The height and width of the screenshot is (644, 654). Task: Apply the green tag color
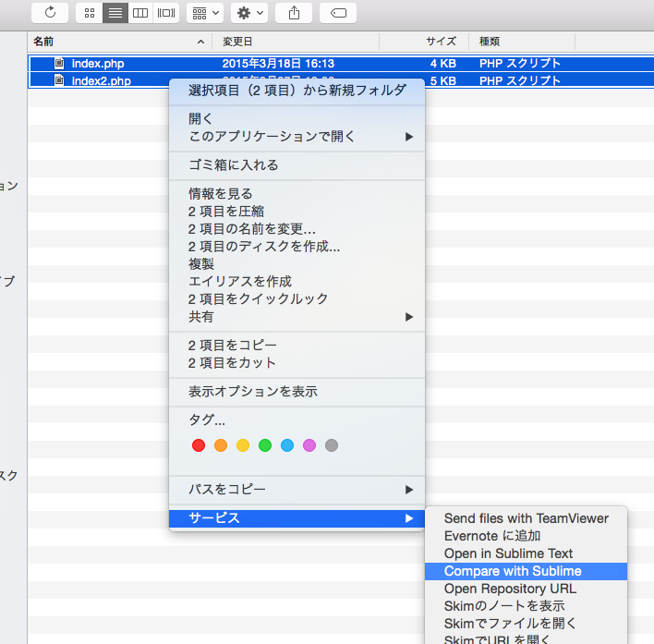pos(265,445)
